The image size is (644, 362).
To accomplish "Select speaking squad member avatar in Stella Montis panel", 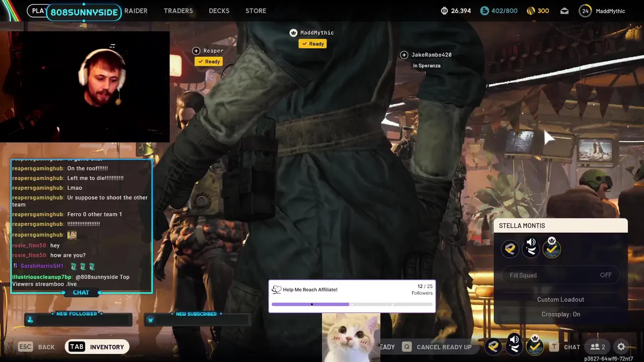I will [x=531, y=248].
